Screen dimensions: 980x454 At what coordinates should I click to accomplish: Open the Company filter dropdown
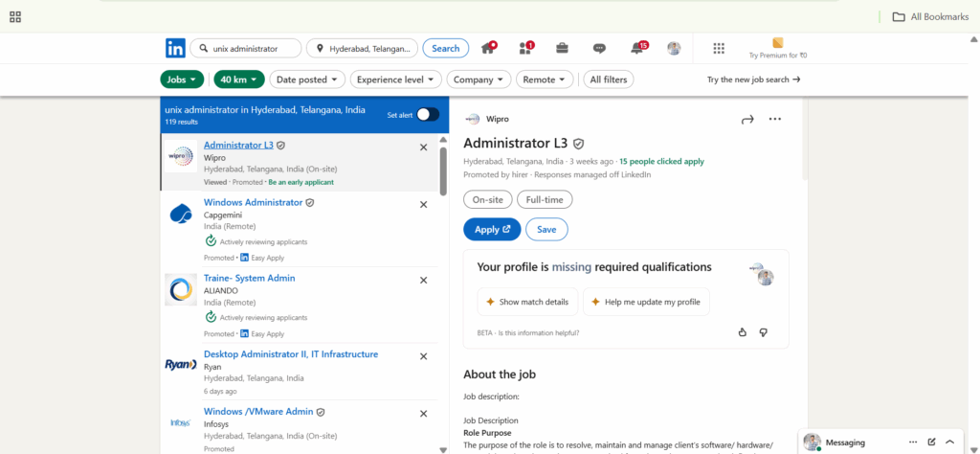[479, 79]
